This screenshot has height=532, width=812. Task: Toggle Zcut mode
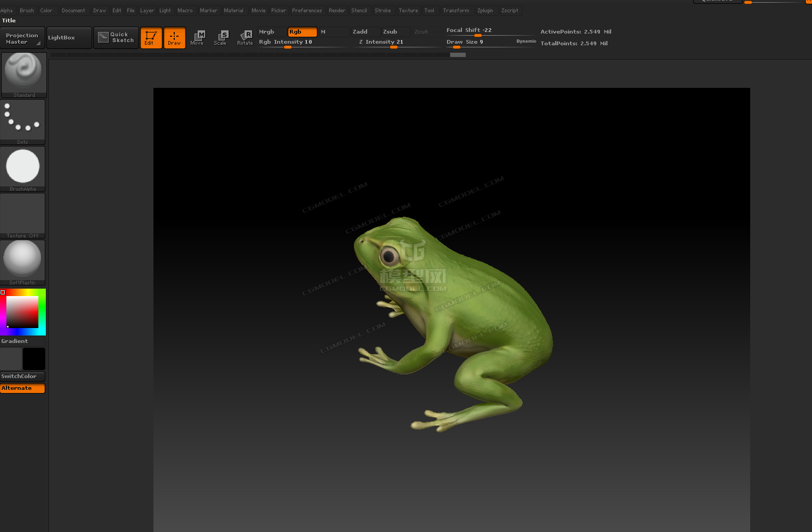(x=426, y=32)
